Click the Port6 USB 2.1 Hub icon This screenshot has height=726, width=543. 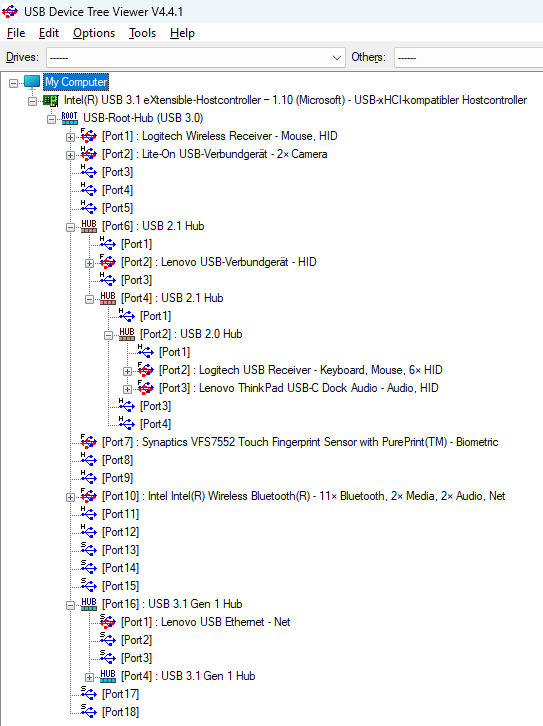[x=88, y=226]
